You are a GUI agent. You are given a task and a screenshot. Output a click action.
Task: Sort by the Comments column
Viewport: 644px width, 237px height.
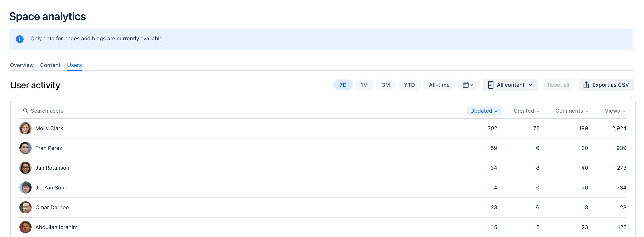coord(572,111)
